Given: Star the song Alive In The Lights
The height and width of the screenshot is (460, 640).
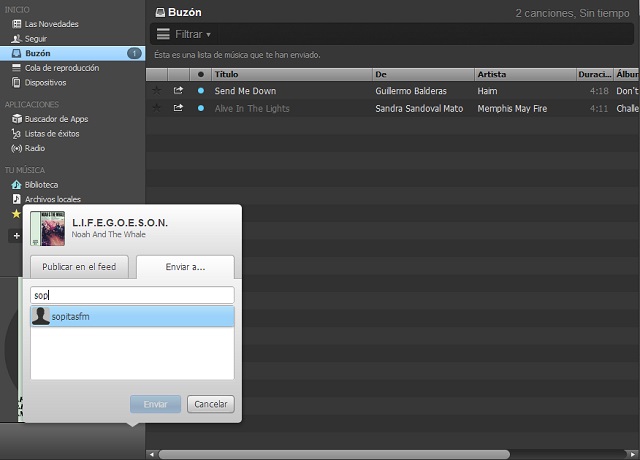Looking at the screenshot, I should click(156, 108).
